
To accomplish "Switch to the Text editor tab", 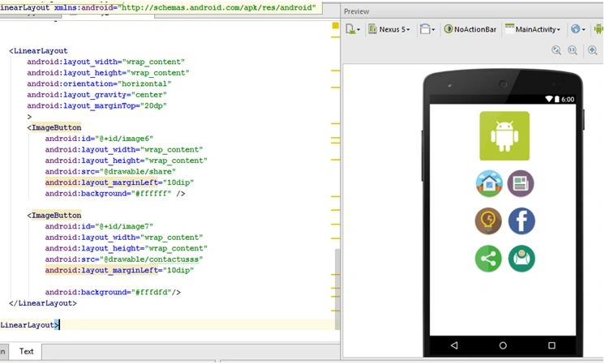I will (26, 351).
